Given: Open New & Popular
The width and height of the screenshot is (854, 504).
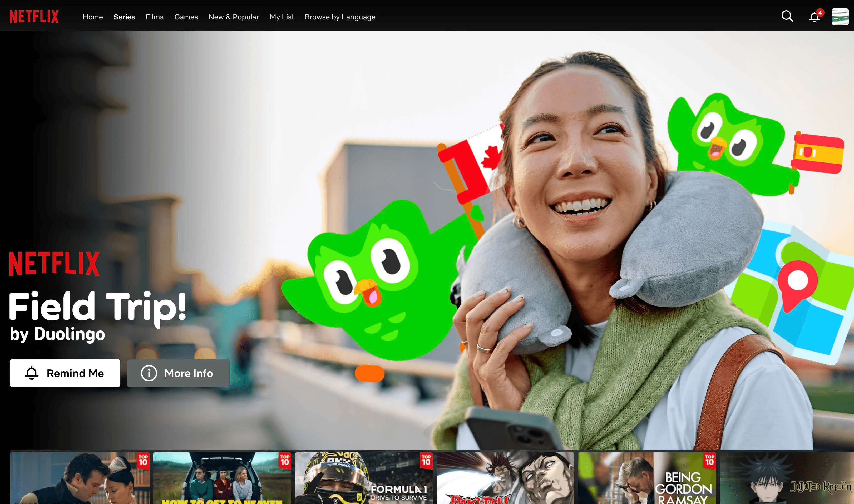Looking at the screenshot, I should click(234, 17).
